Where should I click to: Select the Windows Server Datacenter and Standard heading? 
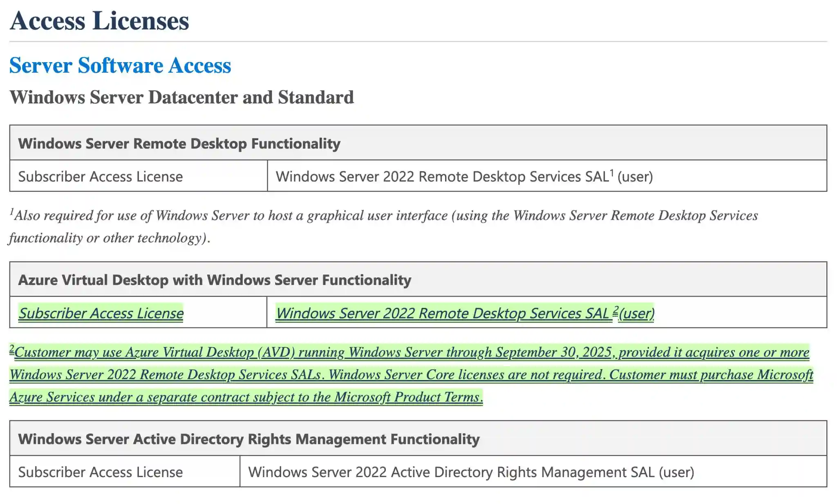(x=182, y=97)
